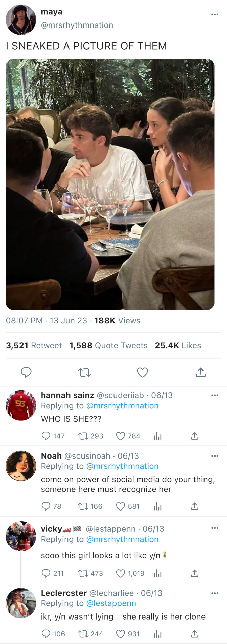The height and width of the screenshot is (644, 227).
Task: Share maya's main tweet
Action: point(200,372)
